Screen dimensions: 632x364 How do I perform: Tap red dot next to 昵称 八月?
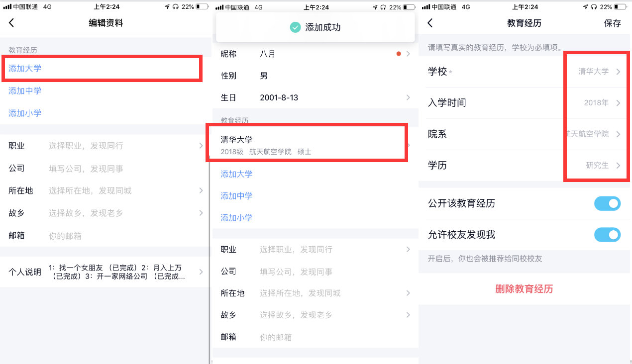[399, 54]
